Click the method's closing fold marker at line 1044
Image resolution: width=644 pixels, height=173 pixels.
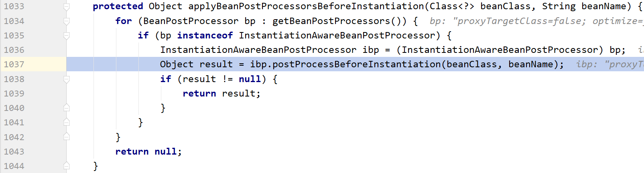tap(67, 165)
